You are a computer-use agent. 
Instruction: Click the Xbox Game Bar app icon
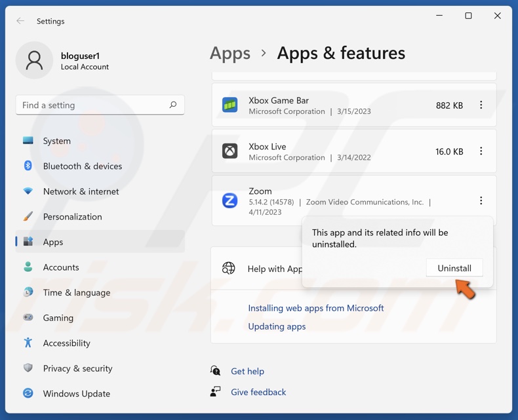point(229,105)
